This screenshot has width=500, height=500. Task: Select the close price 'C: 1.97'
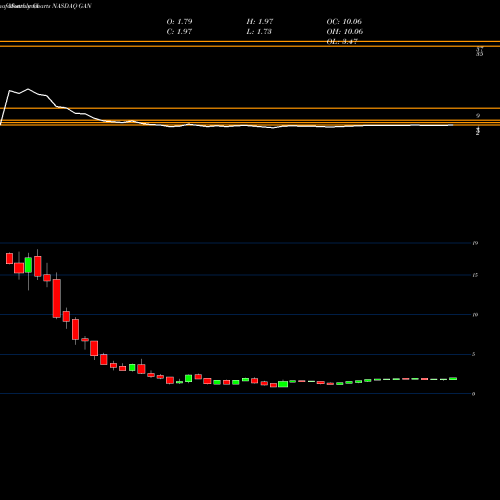(x=179, y=31)
